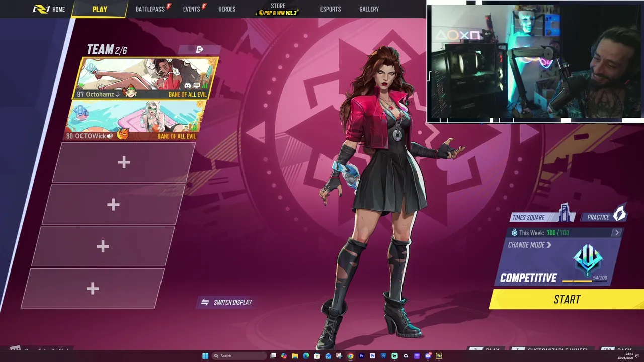This screenshot has height=362, width=644.
Task: Expand This Week progress arrow
Action: [x=617, y=233]
